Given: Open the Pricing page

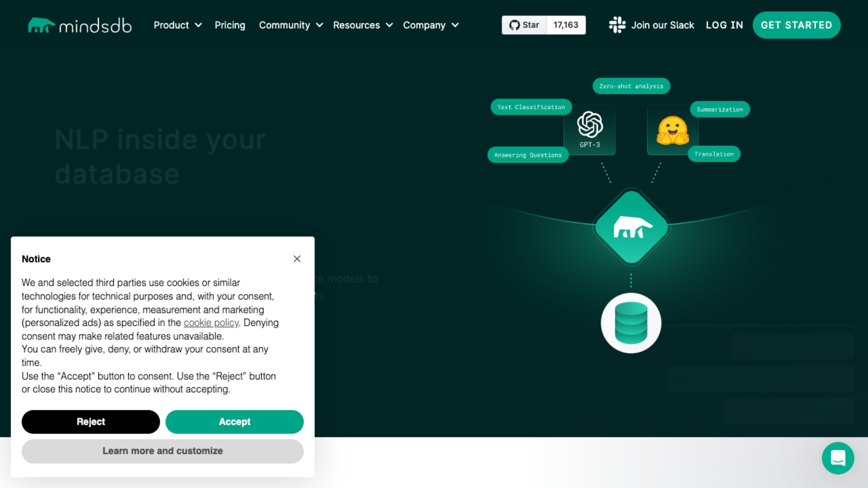Looking at the screenshot, I should 230,25.
